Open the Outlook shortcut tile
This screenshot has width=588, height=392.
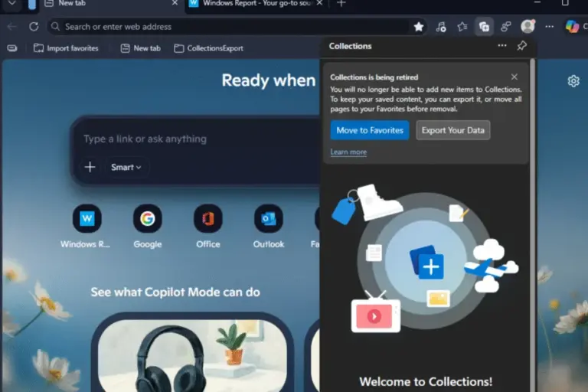pyautogui.click(x=268, y=219)
